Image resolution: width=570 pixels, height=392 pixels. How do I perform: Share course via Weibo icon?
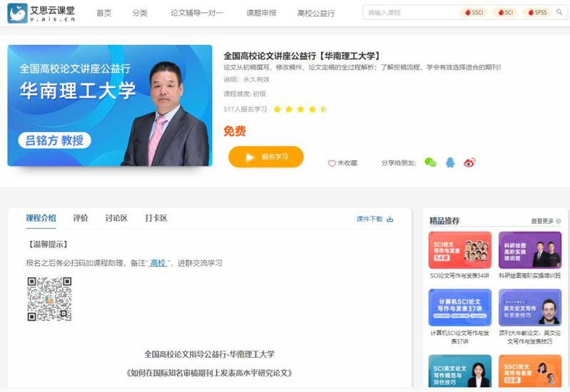[469, 163]
